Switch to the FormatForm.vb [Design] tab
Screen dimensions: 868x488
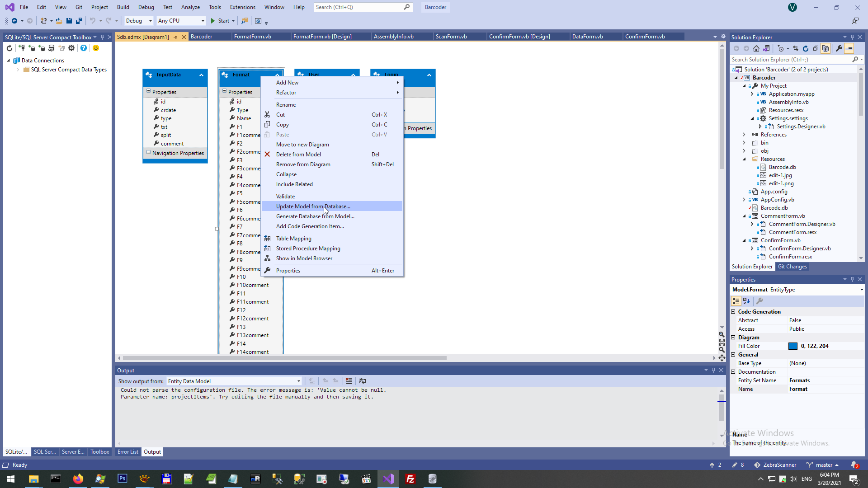pos(322,37)
